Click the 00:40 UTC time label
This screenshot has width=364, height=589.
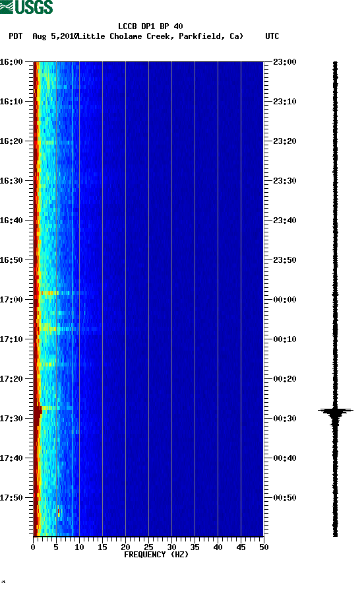point(285,458)
